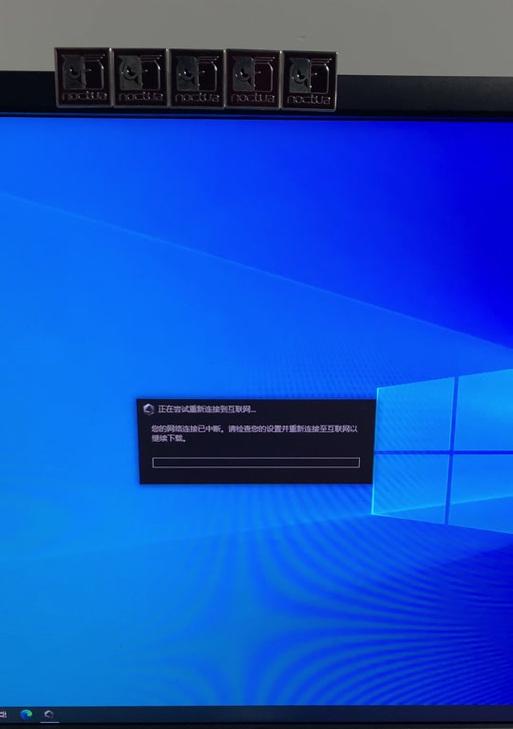Select the running launcher icon on taskbar

(48, 714)
